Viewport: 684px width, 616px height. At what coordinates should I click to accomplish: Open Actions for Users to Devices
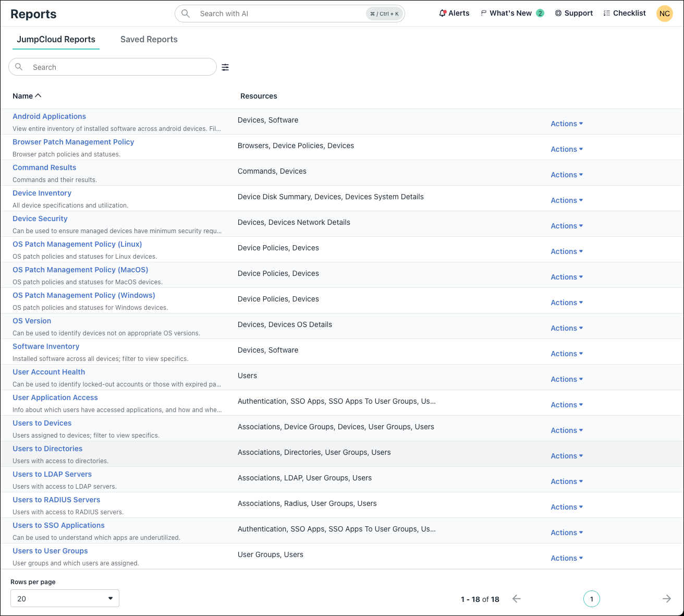click(567, 430)
